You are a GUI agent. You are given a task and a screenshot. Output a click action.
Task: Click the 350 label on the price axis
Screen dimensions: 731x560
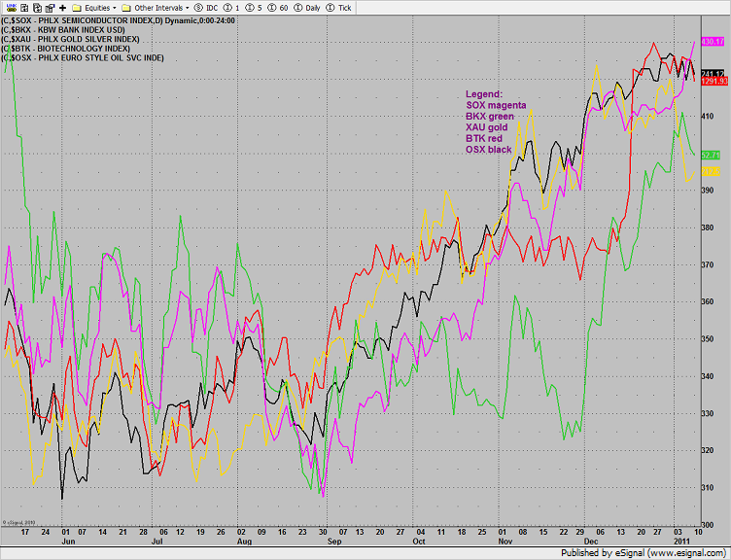(708, 339)
